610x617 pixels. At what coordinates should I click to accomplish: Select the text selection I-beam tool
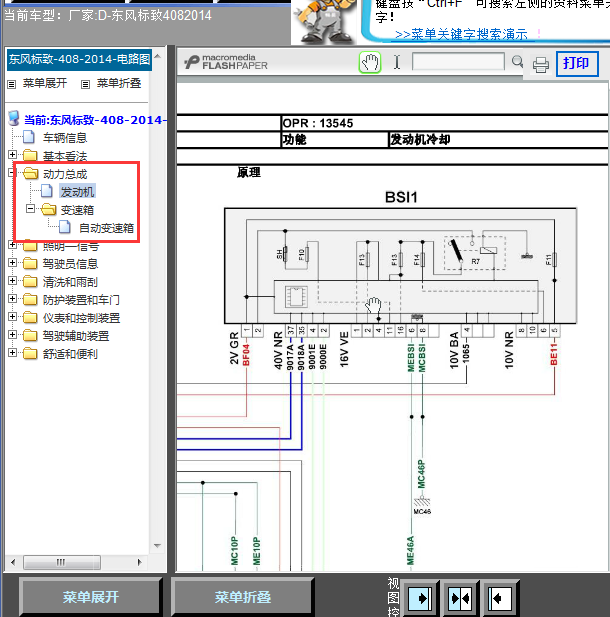click(397, 62)
